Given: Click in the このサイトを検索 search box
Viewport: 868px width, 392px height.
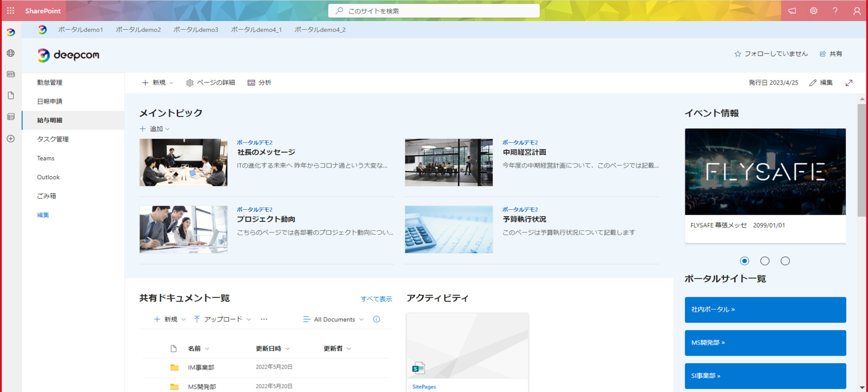Looking at the screenshot, I should point(434,11).
